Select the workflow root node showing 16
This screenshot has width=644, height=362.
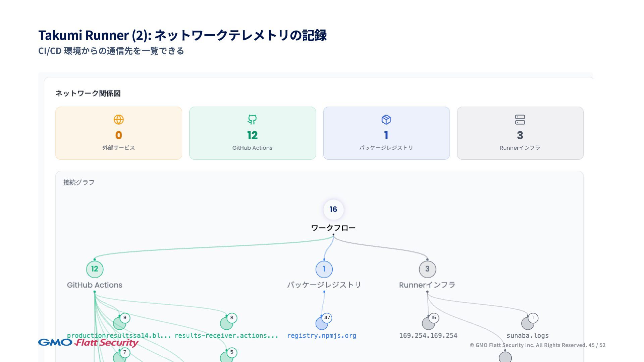[333, 209]
